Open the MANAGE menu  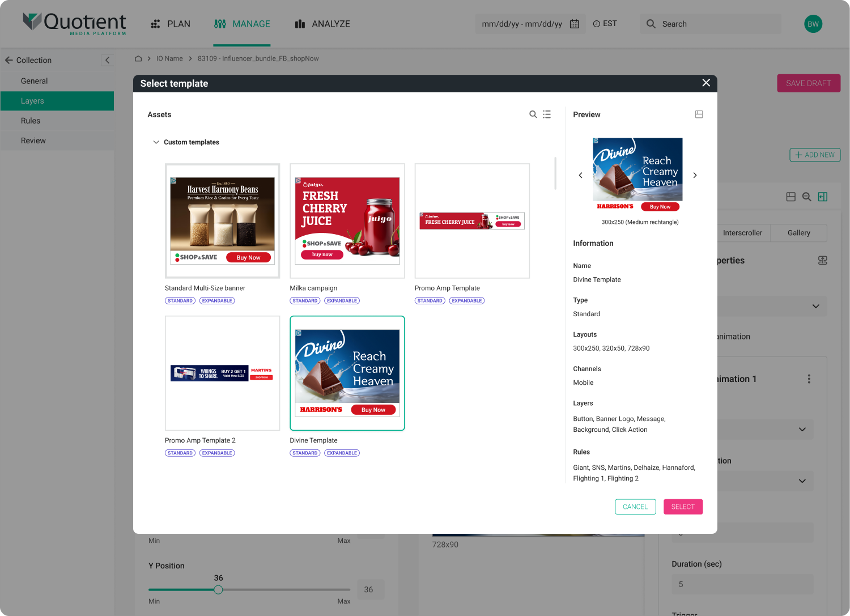pos(242,24)
